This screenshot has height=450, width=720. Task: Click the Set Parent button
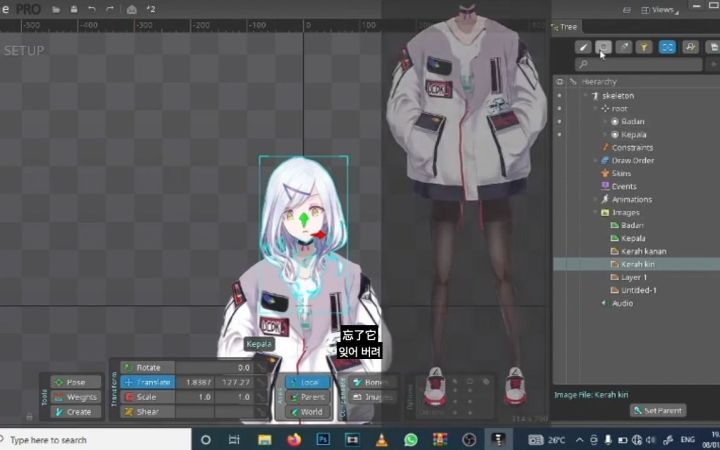coord(658,411)
